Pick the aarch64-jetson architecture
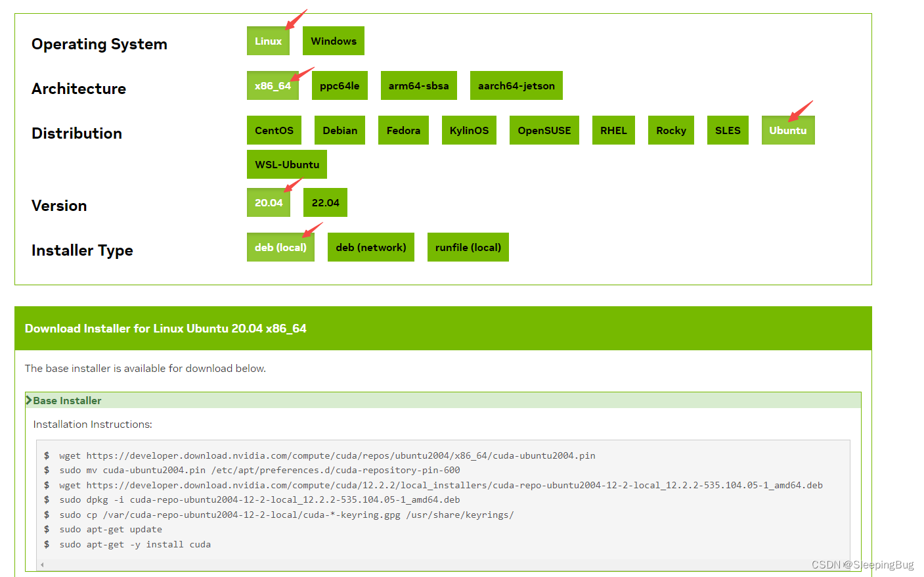924x577 pixels. pyautogui.click(x=516, y=85)
